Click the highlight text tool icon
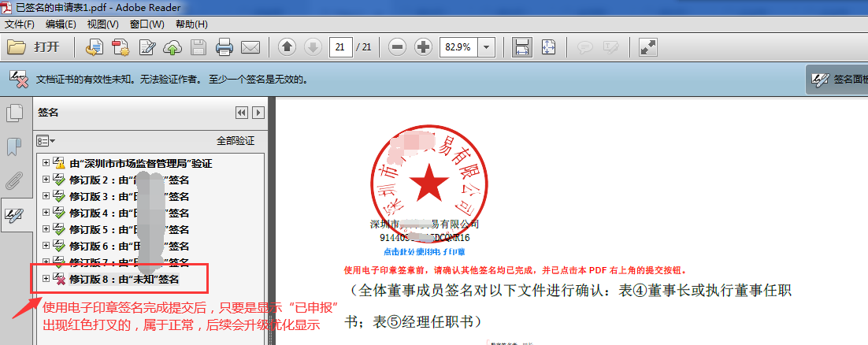Viewport: 868px width, 345px height. click(611, 47)
